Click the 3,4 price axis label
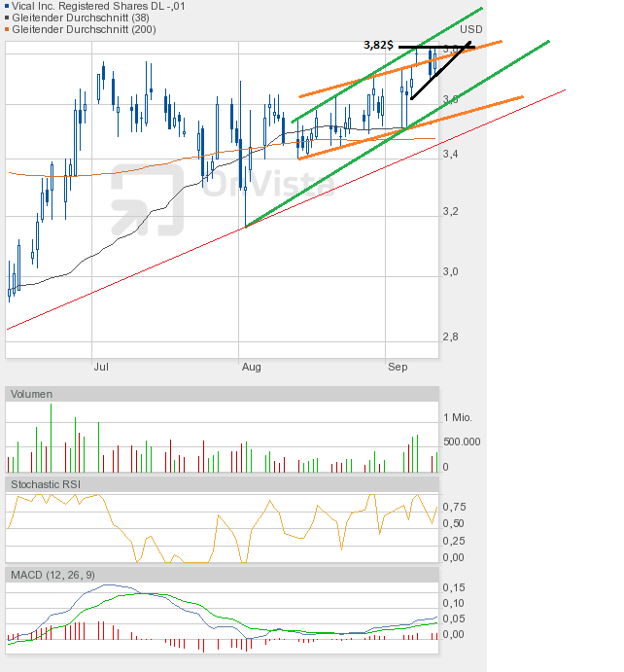Viewport: 624px width, 672px height. coord(450,154)
